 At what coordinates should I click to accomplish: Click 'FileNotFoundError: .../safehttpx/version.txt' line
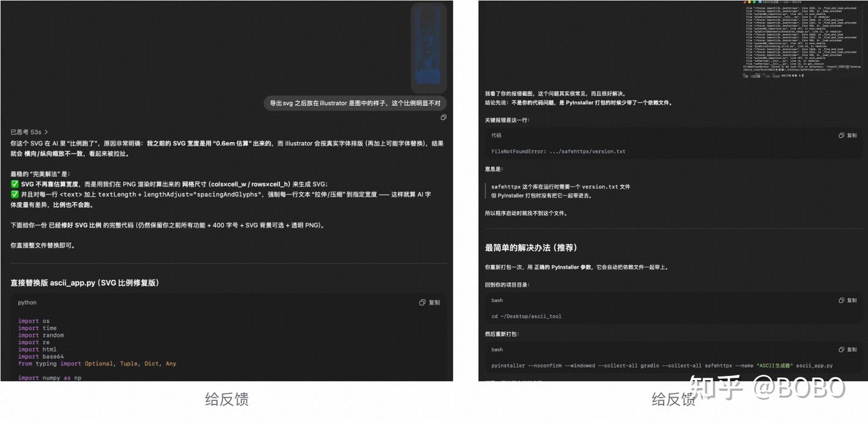click(558, 151)
